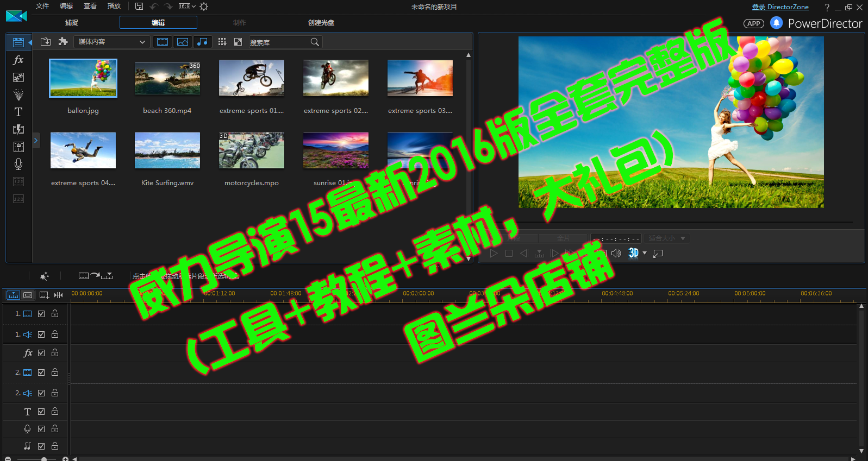Open the library grid view menu
Image resolution: width=868 pixels, height=461 pixels.
[222, 42]
